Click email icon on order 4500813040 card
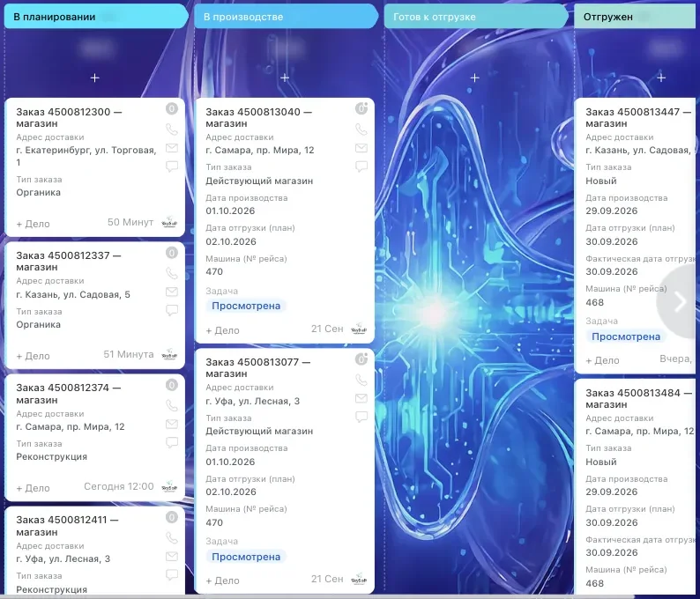This screenshot has height=599, width=700. point(361,148)
